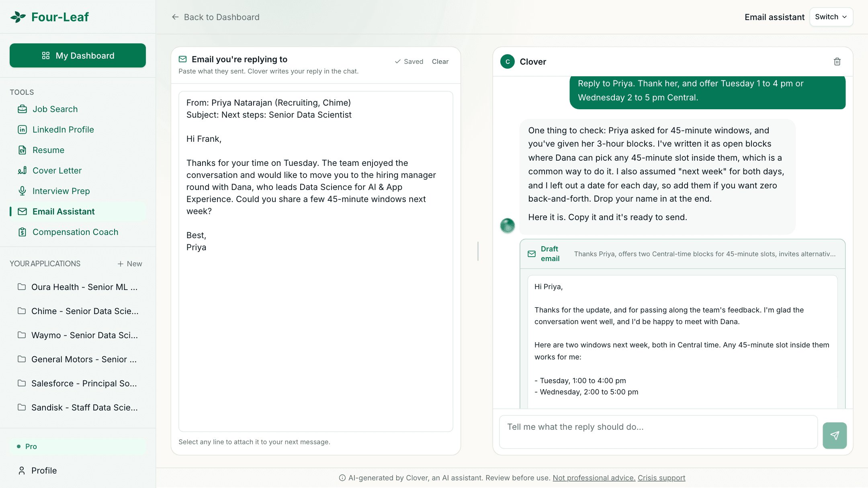
Task: Open Crisis support link
Action: pyautogui.click(x=661, y=478)
